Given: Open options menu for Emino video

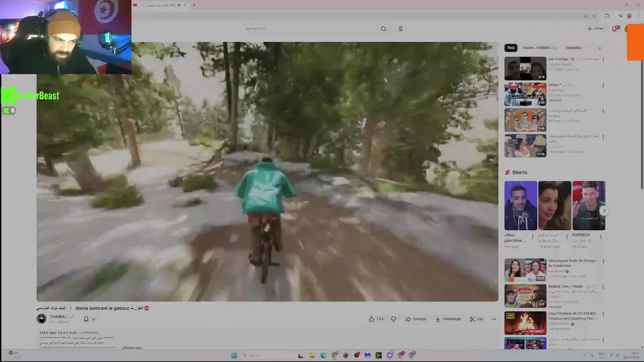Looking at the screenshot, I should point(603,85).
